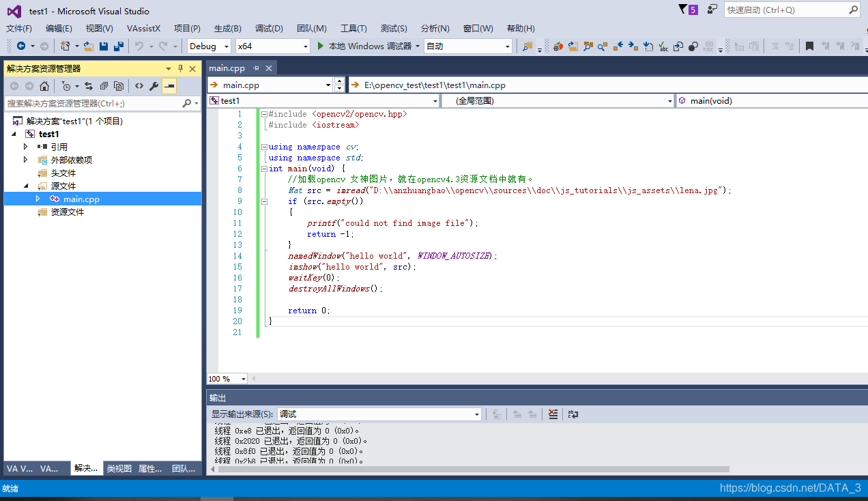Screen dimensions: 868x501
Task: Start debugging with the green play icon
Action: click(321, 46)
